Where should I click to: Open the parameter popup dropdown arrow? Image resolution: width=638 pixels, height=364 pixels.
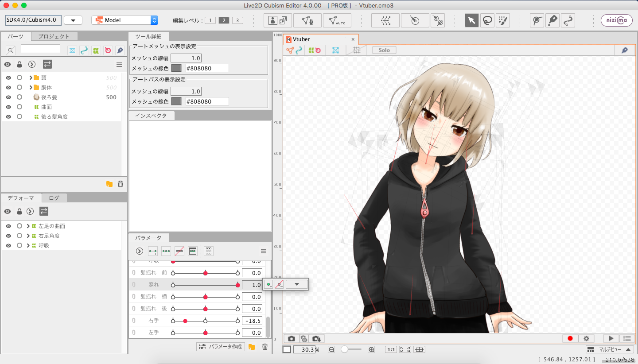(x=297, y=285)
